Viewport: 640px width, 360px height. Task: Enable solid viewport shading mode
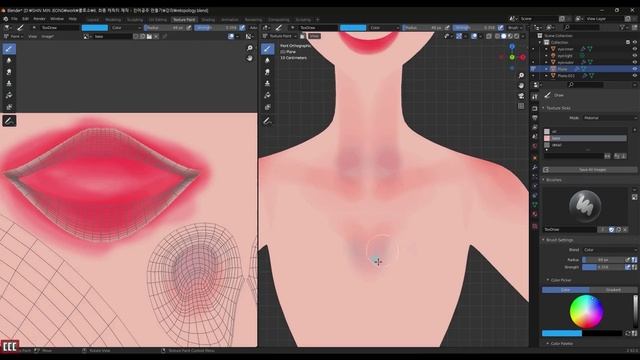click(504, 36)
